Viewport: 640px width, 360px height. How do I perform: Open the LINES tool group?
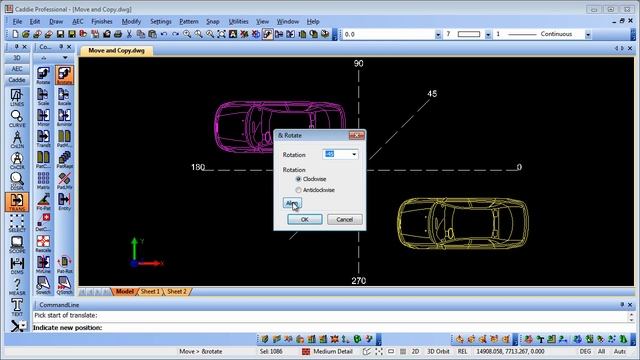[x=17, y=97]
